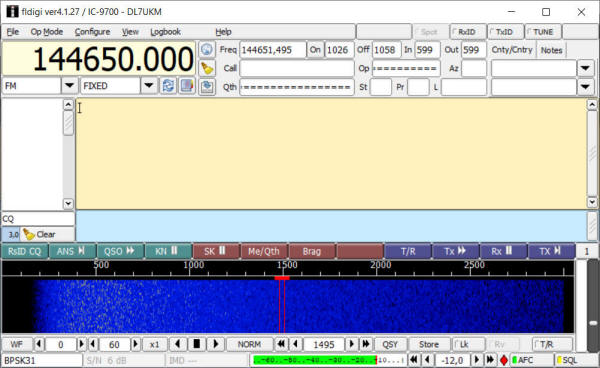The height and width of the screenshot is (368, 600).
Task: Toggle the TxID option
Action: pos(505,32)
